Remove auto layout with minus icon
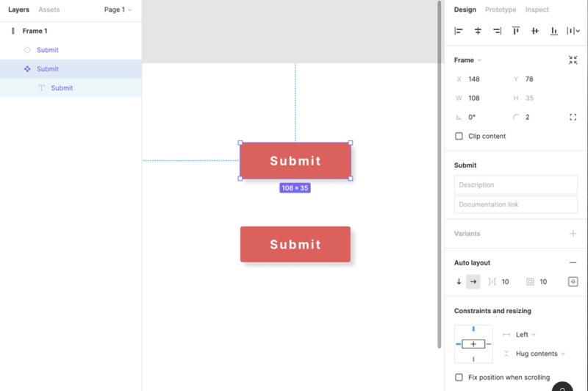This screenshot has height=391, width=588. (573, 262)
